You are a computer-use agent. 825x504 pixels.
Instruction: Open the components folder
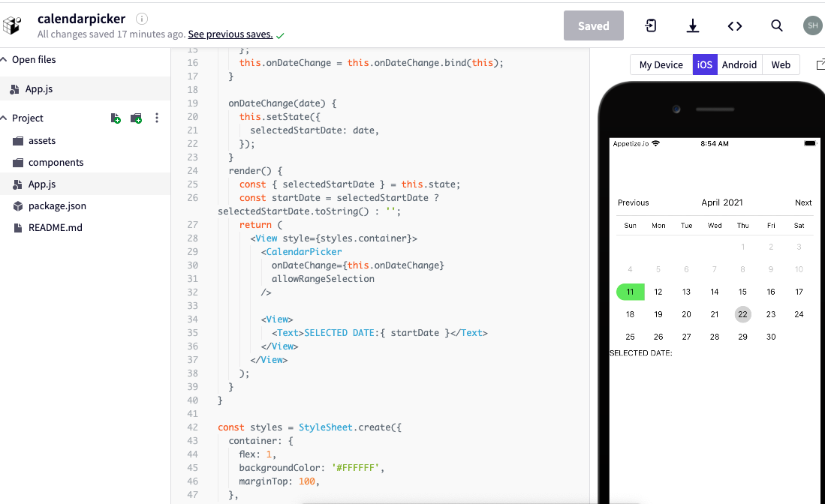click(x=56, y=162)
